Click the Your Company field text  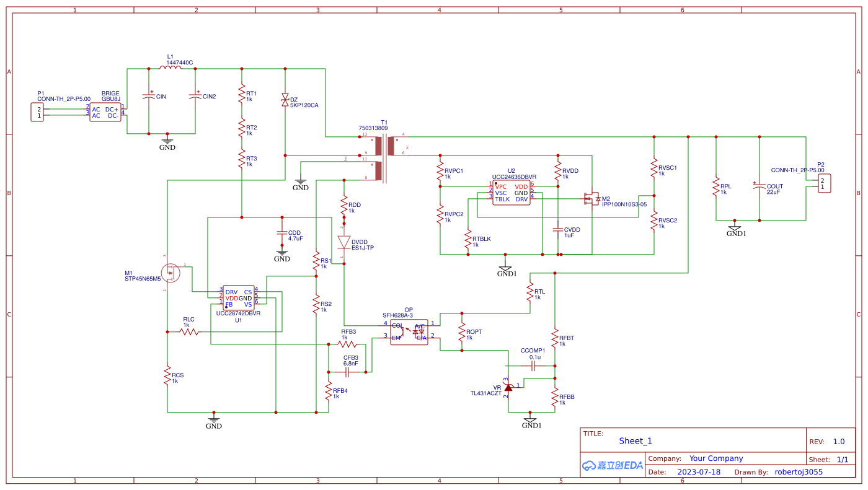click(x=716, y=458)
